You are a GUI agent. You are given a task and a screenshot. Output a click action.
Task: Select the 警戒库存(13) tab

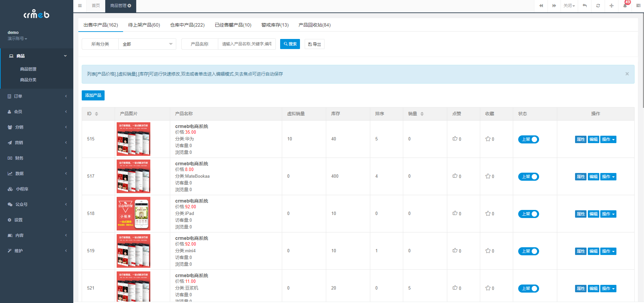pyautogui.click(x=275, y=25)
